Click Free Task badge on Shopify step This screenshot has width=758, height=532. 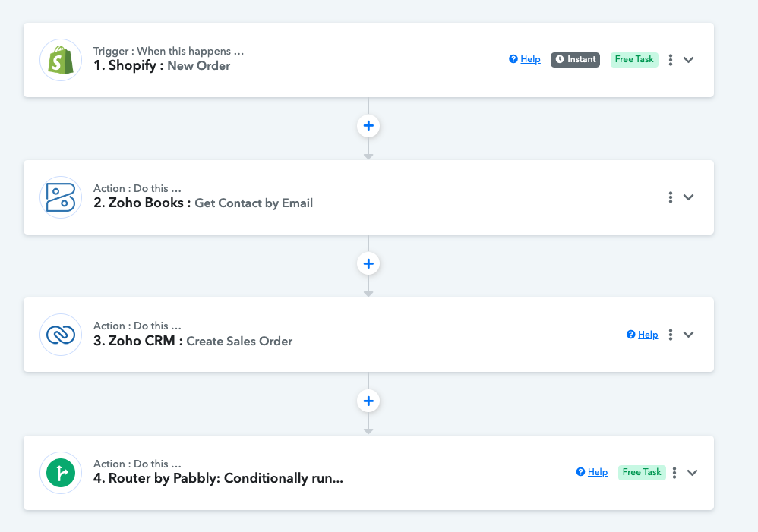(x=634, y=59)
